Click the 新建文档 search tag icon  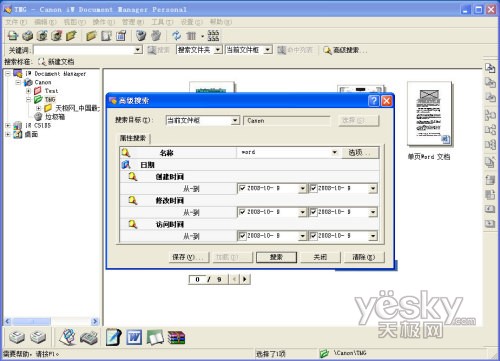coord(42,62)
